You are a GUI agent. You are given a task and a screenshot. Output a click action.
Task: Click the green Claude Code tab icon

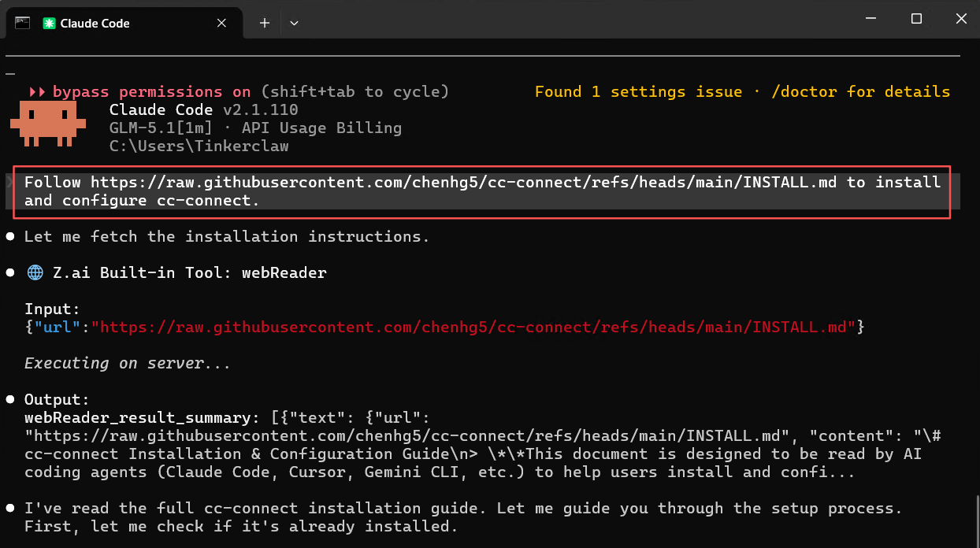point(50,24)
